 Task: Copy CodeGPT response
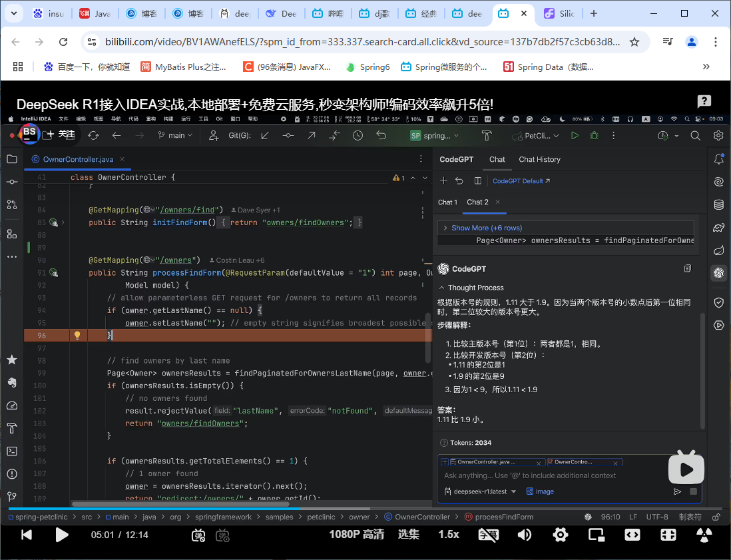[687, 268]
